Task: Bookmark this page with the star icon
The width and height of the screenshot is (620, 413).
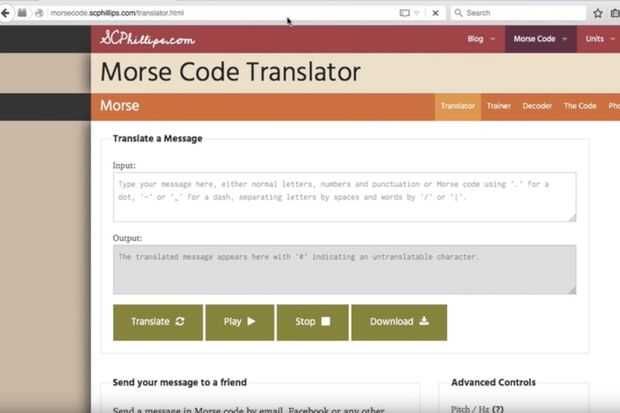Action: tap(597, 13)
